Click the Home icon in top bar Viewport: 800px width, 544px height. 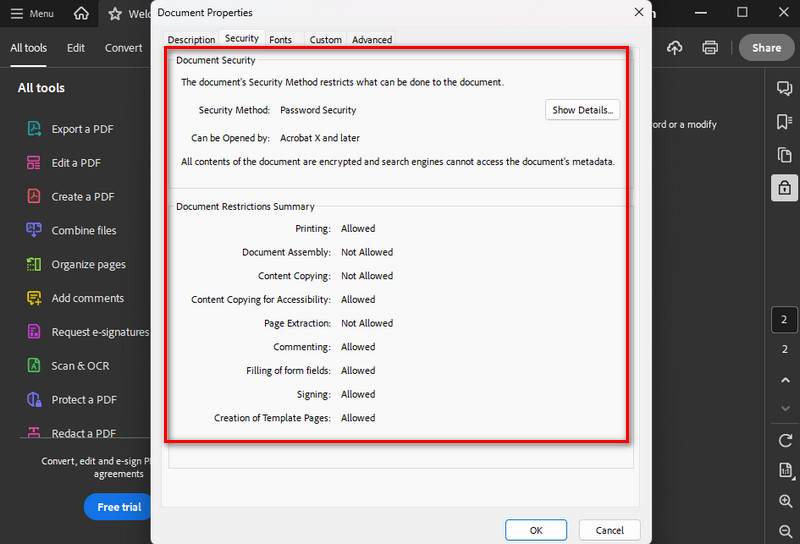81,14
